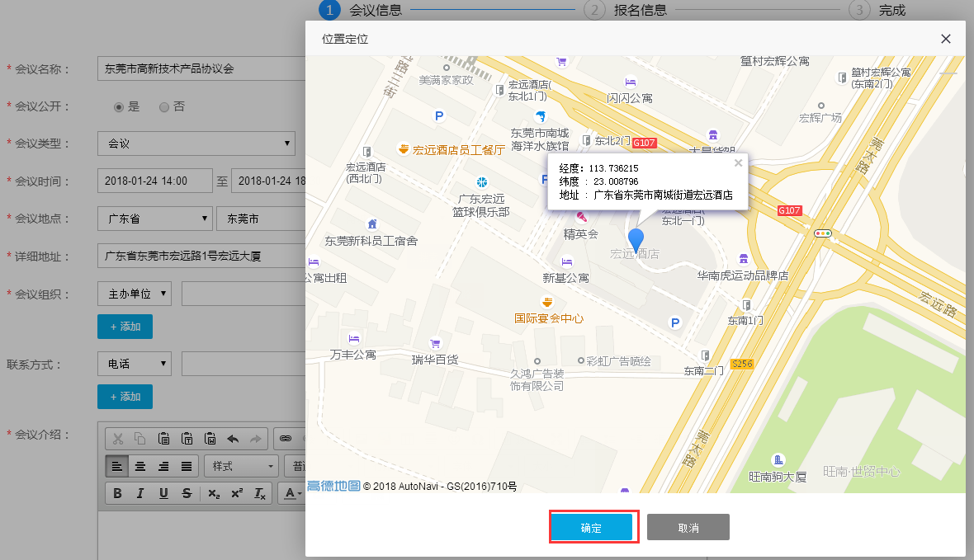Click the 东莞新科员工宿舍 house icon
Image resolution: width=974 pixels, height=560 pixels.
[372, 224]
